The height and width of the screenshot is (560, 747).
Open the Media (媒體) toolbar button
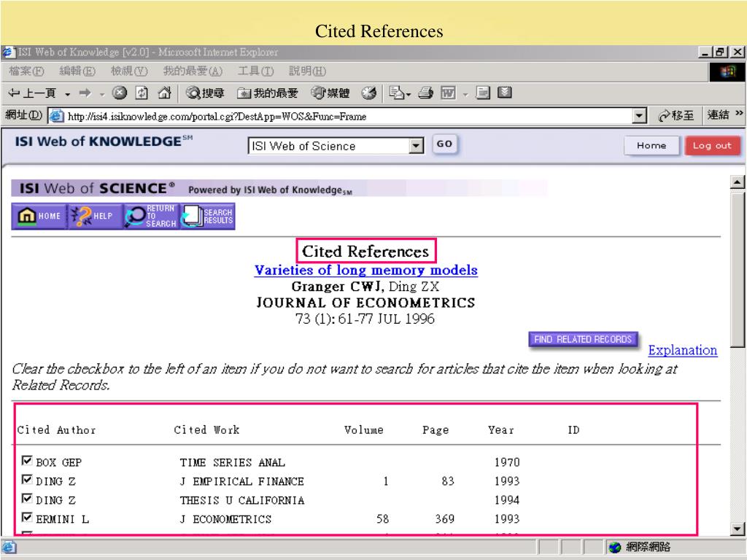pyautogui.click(x=330, y=93)
